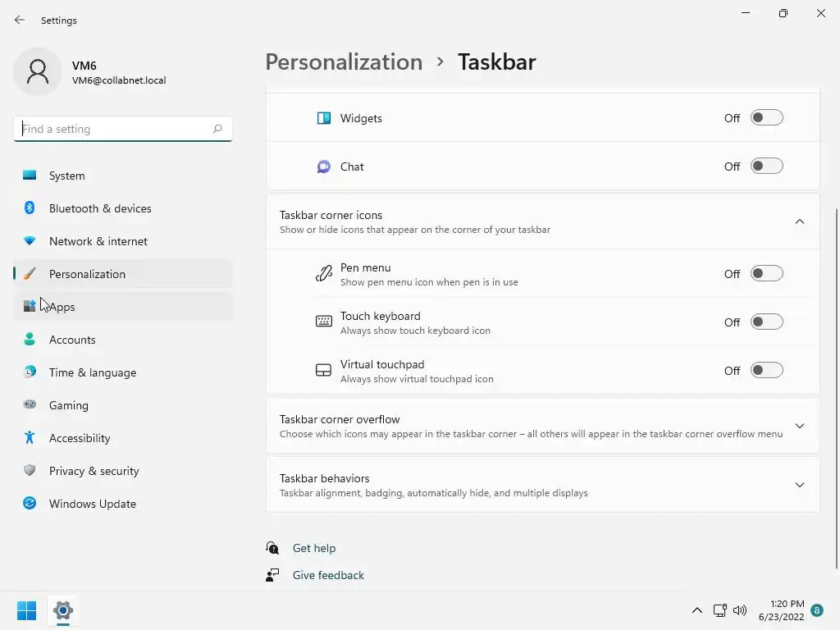The image size is (840, 630).
Task: Click the back arrow in Settings
Action: click(x=20, y=20)
